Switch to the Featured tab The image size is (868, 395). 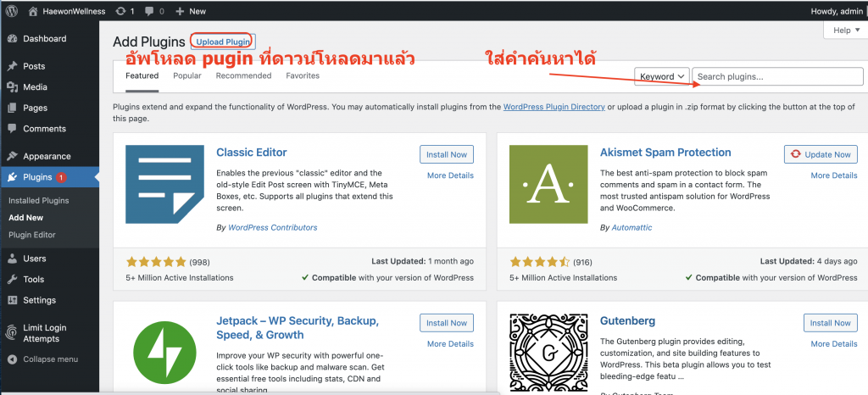(x=142, y=75)
